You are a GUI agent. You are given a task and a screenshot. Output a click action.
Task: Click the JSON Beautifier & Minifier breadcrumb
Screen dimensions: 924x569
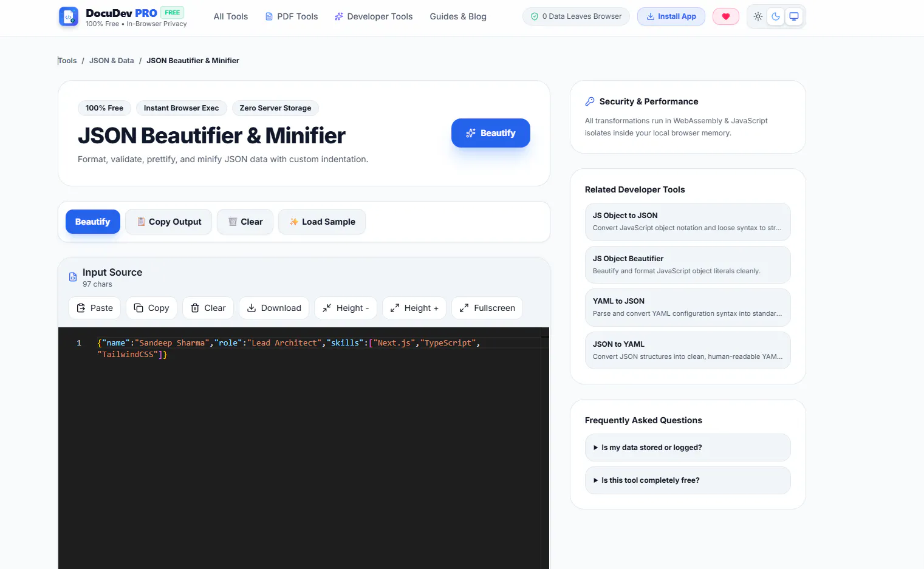193,61
